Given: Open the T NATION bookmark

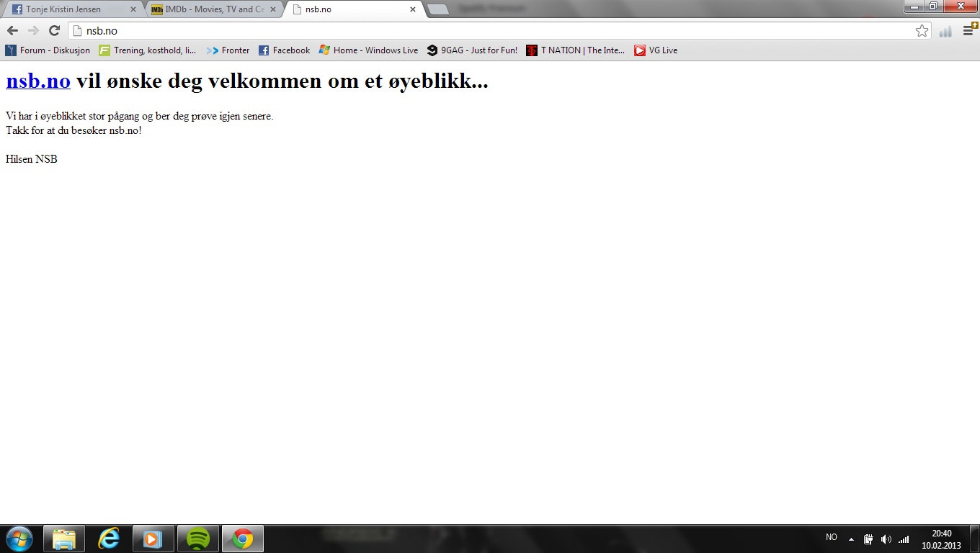Looking at the screenshot, I should click(576, 50).
